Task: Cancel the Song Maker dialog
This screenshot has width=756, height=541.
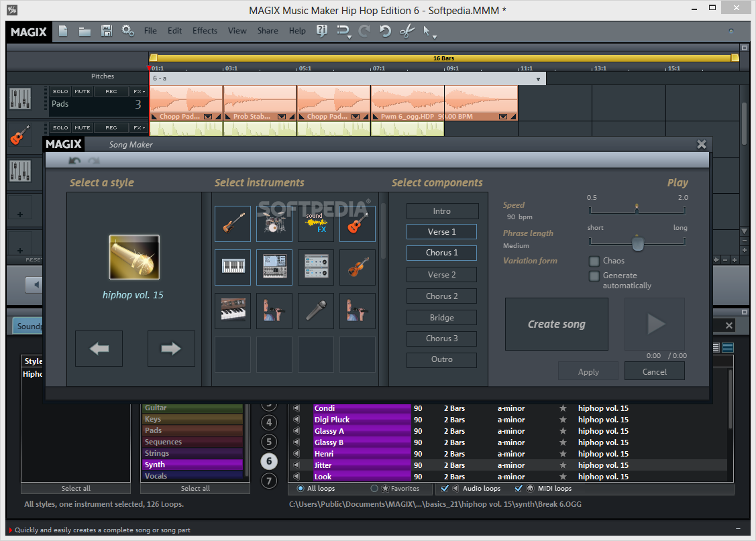Action: (654, 372)
